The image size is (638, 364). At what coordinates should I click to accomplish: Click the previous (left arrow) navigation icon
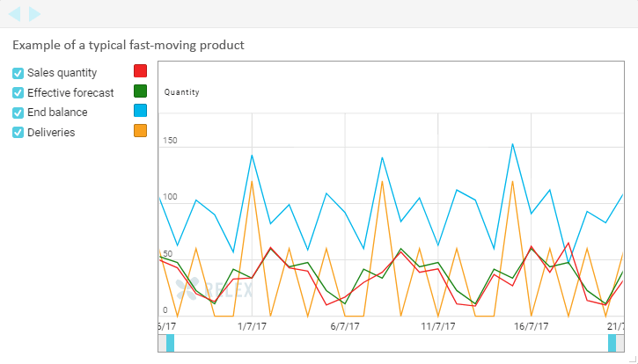click(x=15, y=14)
